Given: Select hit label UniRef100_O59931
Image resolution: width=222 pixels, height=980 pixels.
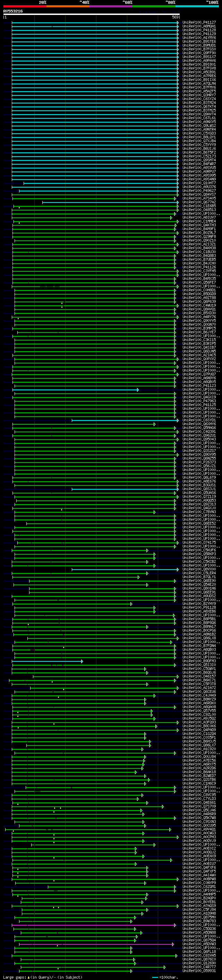Looking at the screenshot, I should point(199,971).
